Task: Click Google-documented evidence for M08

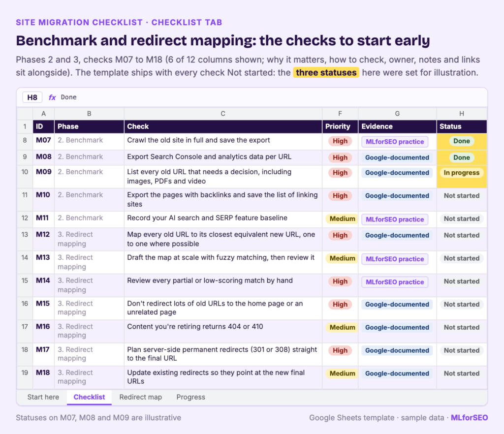Action: pyautogui.click(x=397, y=158)
